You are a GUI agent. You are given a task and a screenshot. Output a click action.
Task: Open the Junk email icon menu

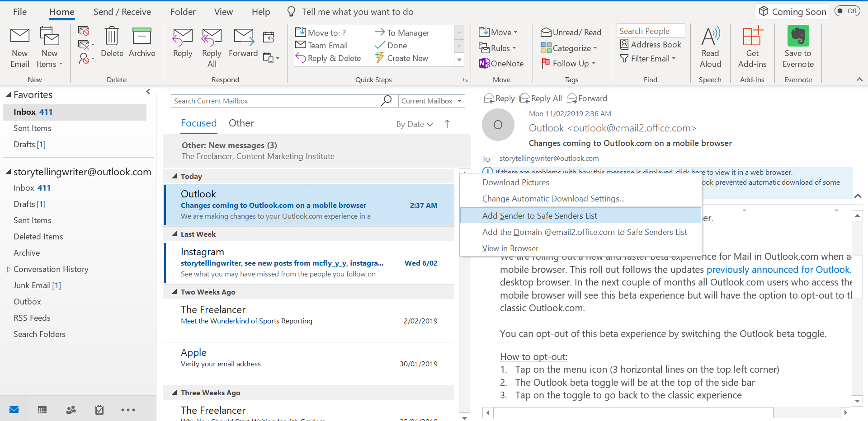[x=86, y=58]
